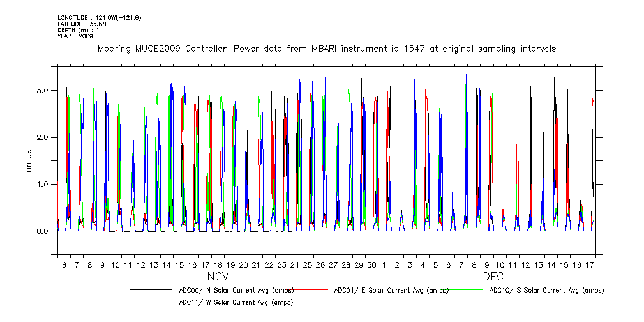Click the 0.0 y-axis tick label

tap(43, 231)
